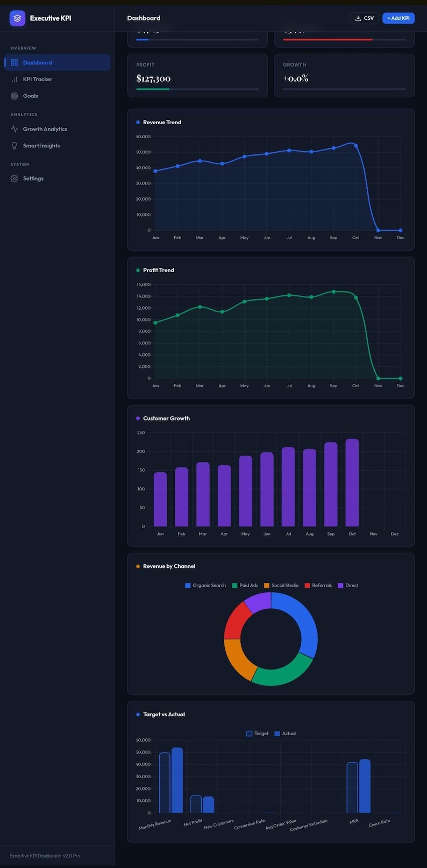Click the + Add KPI button
The image size is (427, 868).
point(398,18)
